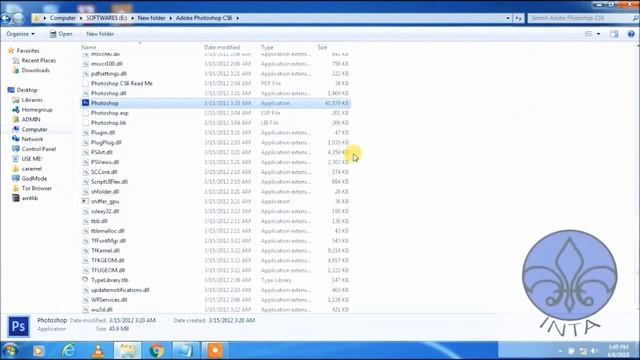The width and height of the screenshot is (640, 360).
Task: Click SOFTWARES (E:) in address breadcrumb
Action: pyautogui.click(x=107, y=18)
